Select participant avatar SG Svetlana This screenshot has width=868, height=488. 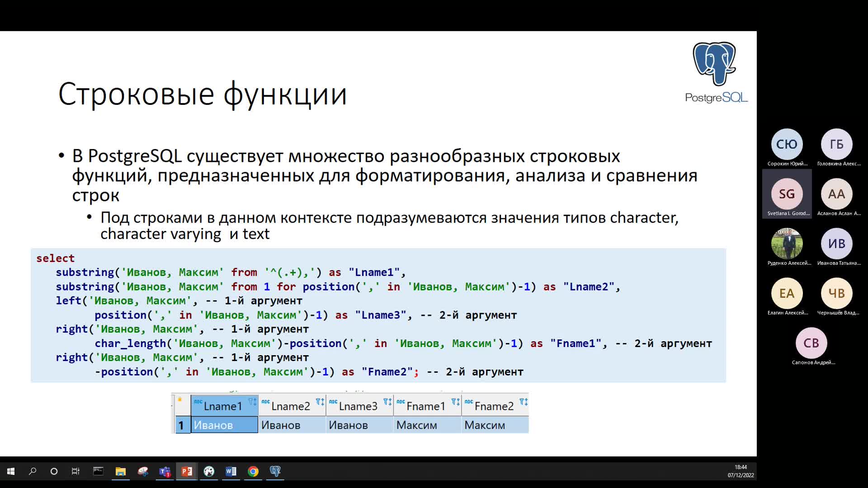tap(787, 194)
